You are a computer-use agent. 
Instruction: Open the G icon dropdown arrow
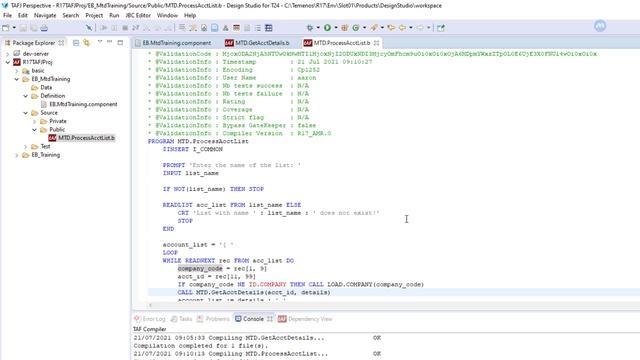[364, 28]
